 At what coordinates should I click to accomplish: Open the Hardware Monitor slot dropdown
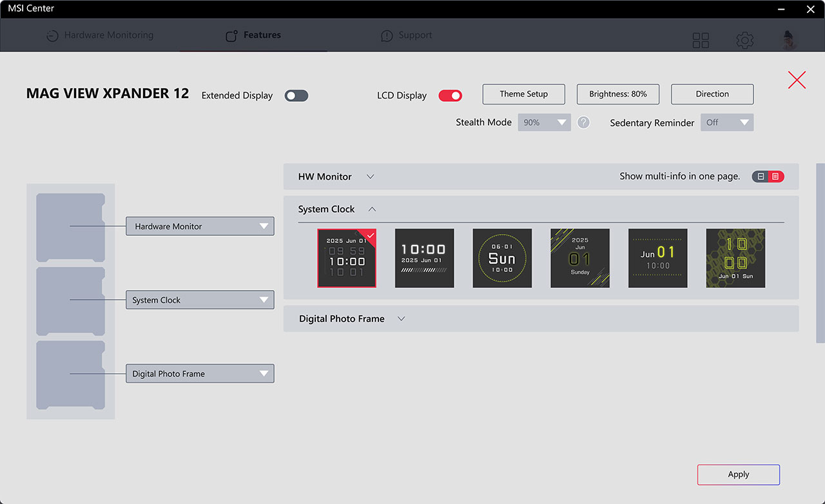coord(200,226)
